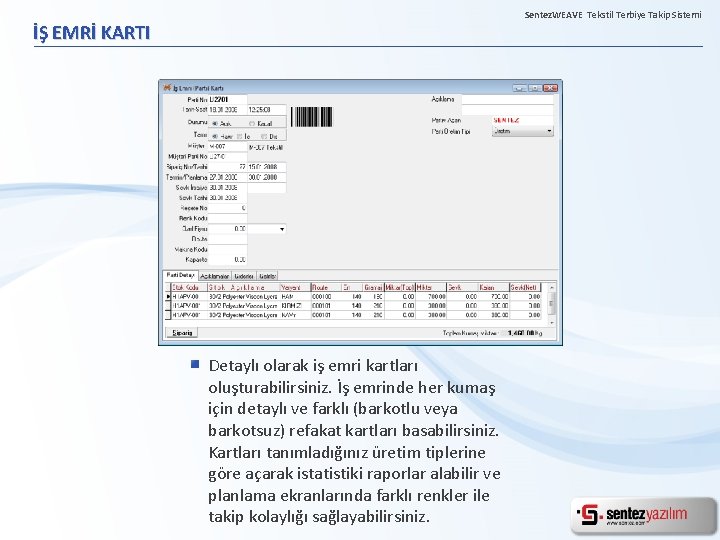Switch to the Parti Detay tab
This screenshot has height=540, width=720.
tap(180, 275)
